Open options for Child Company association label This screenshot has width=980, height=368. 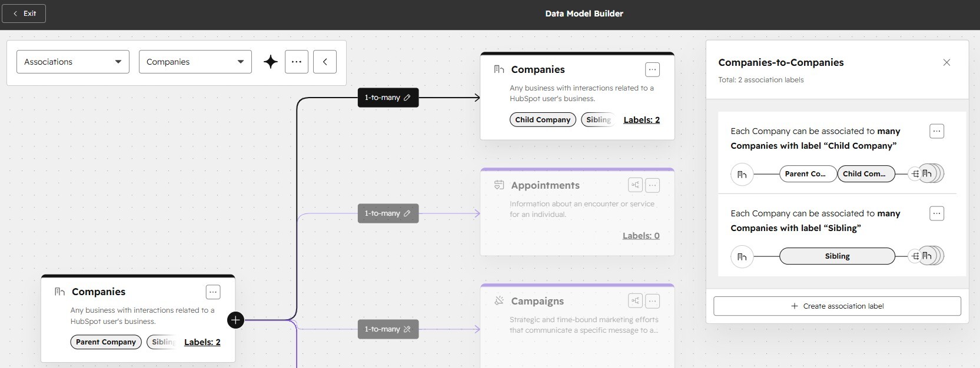(937, 131)
